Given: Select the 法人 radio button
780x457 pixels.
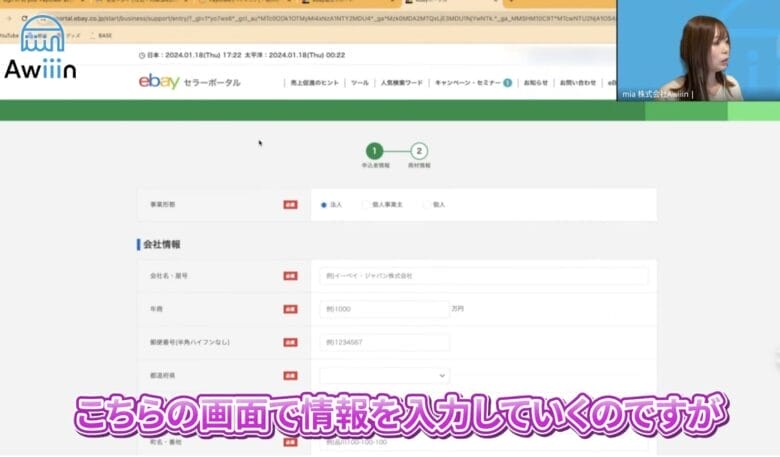Looking at the screenshot, I should pyautogui.click(x=324, y=205).
